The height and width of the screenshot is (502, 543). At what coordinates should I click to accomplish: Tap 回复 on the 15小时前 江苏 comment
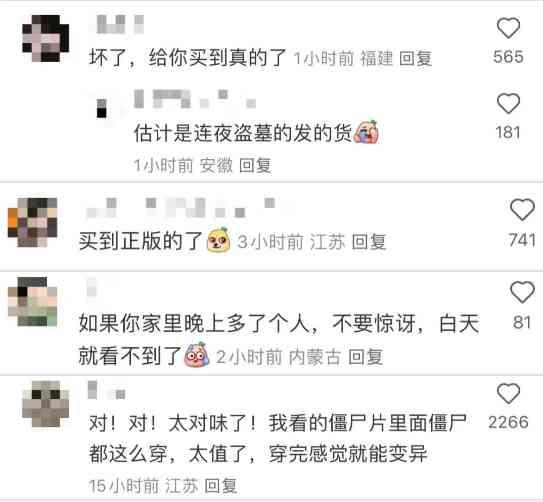tap(221, 485)
